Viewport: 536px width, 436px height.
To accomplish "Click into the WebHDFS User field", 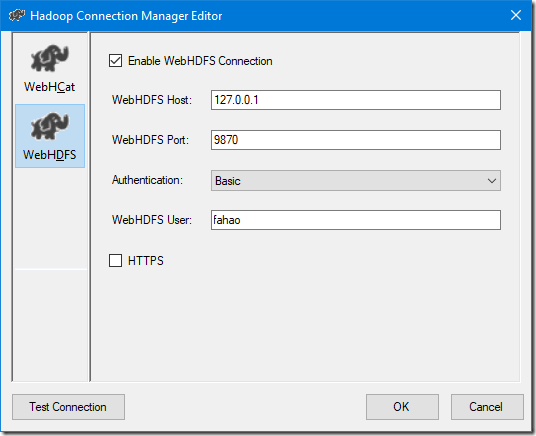I will coord(356,220).
